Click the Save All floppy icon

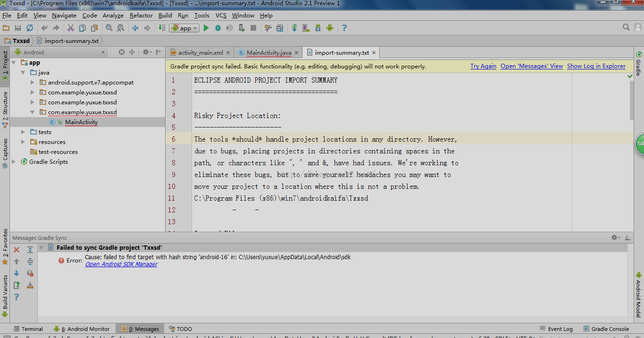click(18, 28)
